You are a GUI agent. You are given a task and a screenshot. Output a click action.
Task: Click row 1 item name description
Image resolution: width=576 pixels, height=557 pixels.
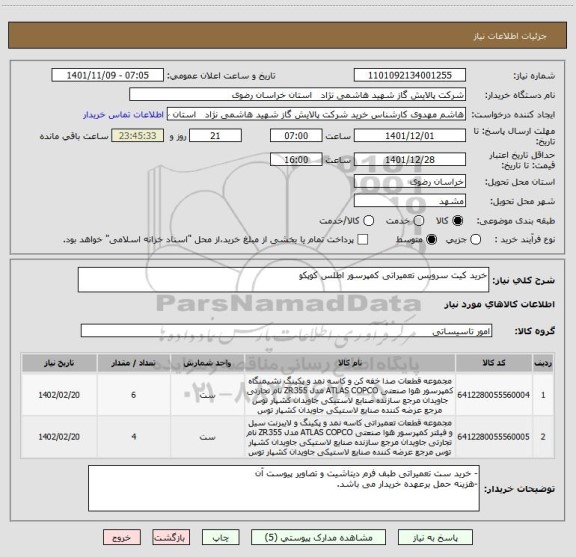[350, 395]
